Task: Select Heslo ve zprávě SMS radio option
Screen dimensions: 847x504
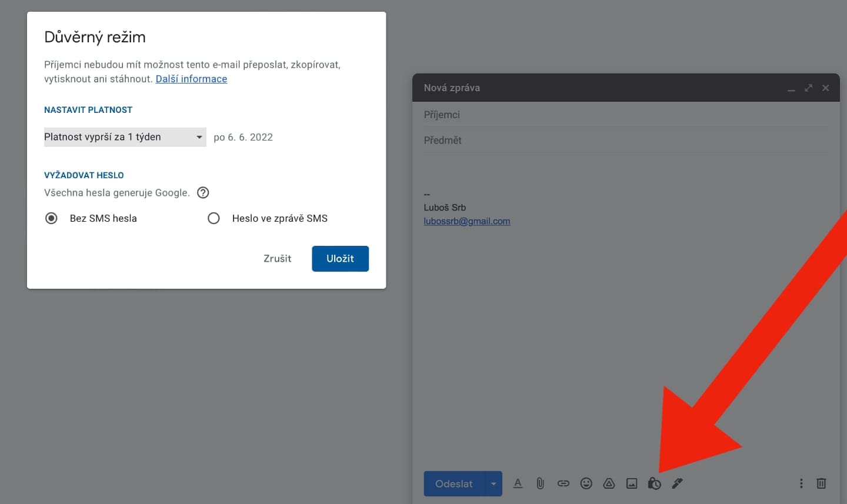Action: (x=214, y=218)
